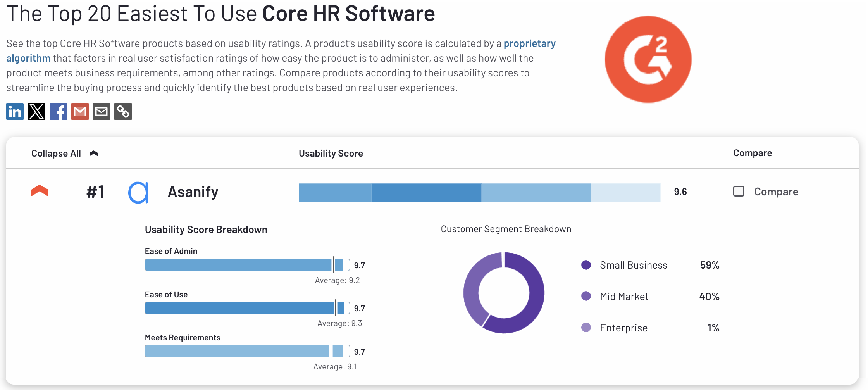Collapse the Asanify row details
This screenshot has width=868, height=390.
pyautogui.click(x=40, y=191)
